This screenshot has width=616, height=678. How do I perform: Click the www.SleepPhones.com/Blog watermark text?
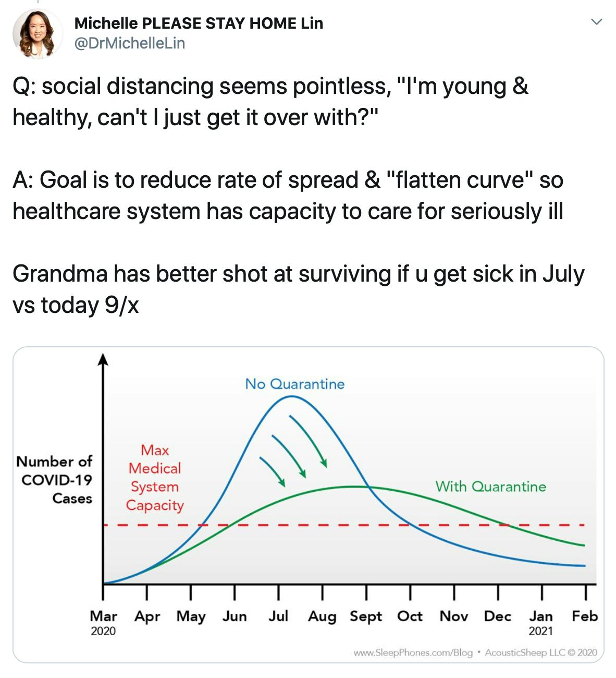pyautogui.click(x=413, y=653)
